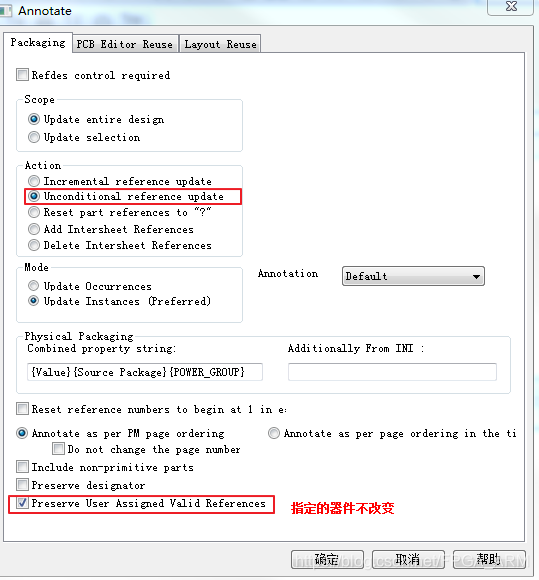Click the 取消 cancel button

tap(408, 559)
